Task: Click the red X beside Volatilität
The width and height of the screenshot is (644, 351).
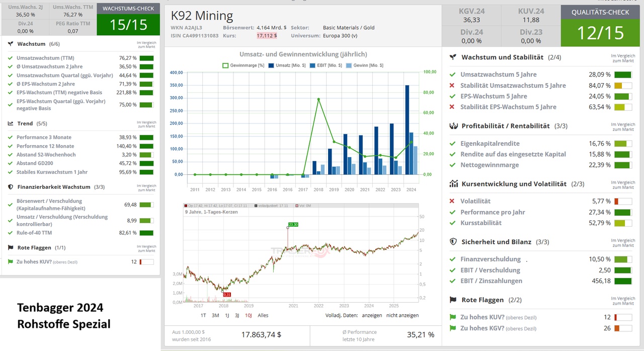Action: pos(452,201)
